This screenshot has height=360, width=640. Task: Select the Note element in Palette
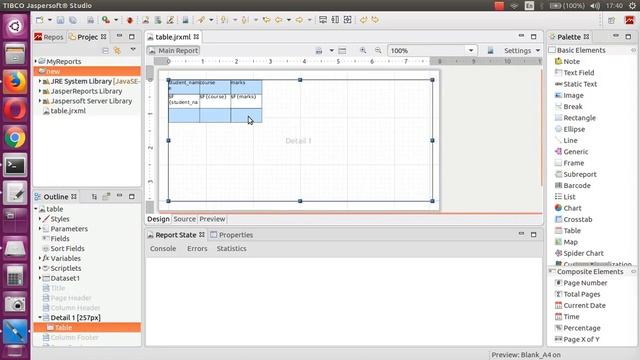[567, 61]
